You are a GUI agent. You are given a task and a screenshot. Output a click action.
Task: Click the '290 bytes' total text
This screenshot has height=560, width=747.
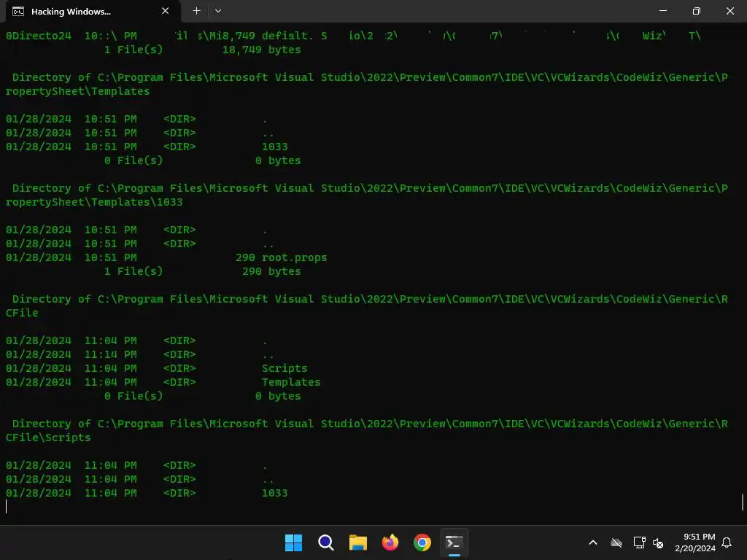(271, 271)
